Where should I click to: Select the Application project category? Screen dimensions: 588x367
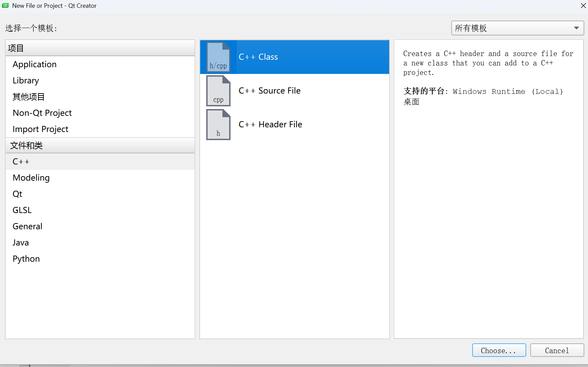pyautogui.click(x=100, y=64)
